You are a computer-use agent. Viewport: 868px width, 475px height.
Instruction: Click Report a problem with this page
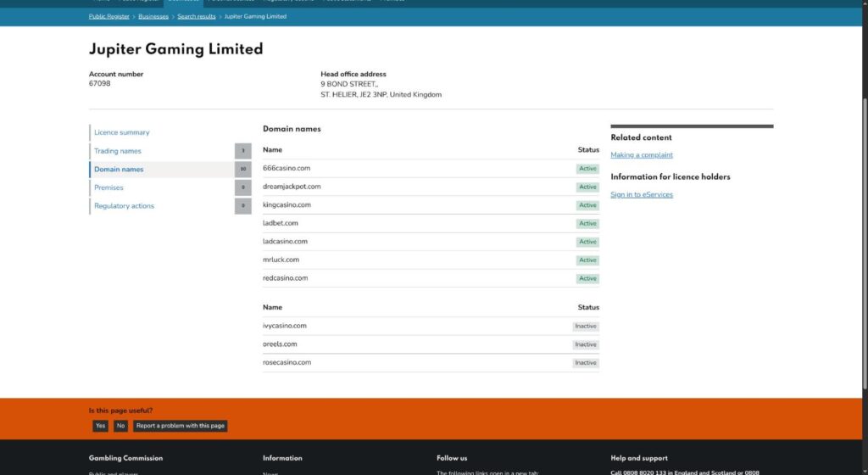pos(181,426)
